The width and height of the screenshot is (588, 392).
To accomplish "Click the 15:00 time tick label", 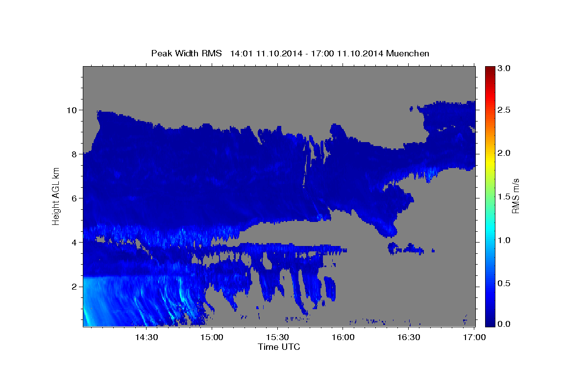I will click(212, 337).
